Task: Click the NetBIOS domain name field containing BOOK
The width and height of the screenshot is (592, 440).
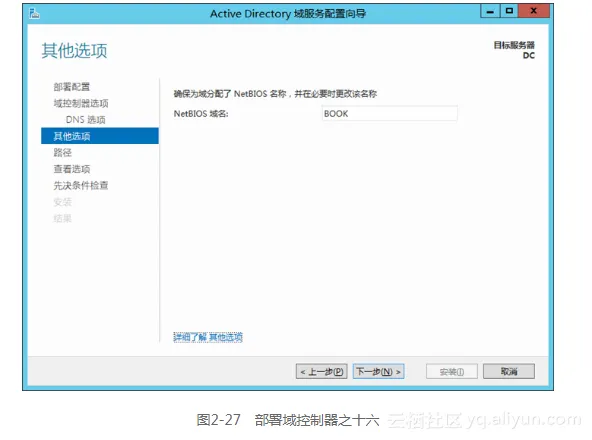Action: (390, 114)
